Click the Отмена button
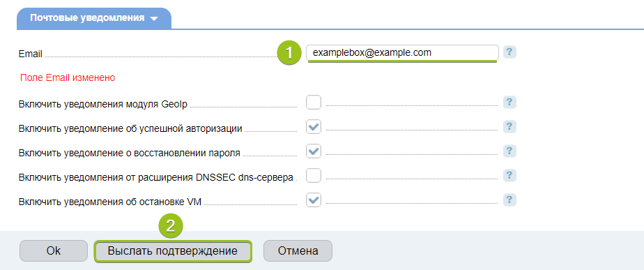644x270 pixels. [298, 250]
